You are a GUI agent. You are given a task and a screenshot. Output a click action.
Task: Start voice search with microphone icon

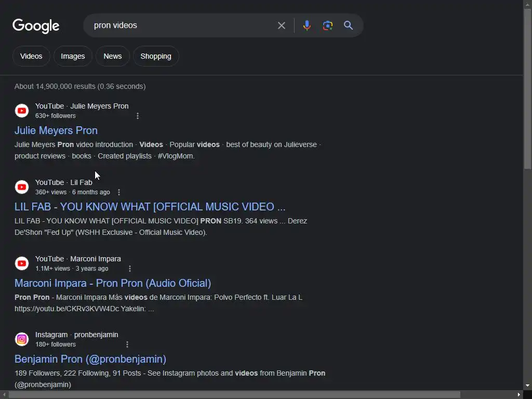pyautogui.click(x=307, y=25)
